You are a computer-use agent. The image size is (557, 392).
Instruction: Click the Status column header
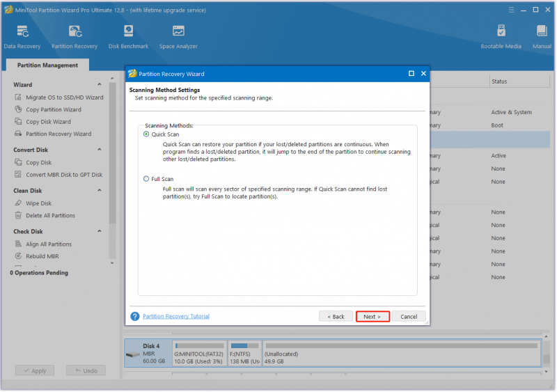[519, 81]
